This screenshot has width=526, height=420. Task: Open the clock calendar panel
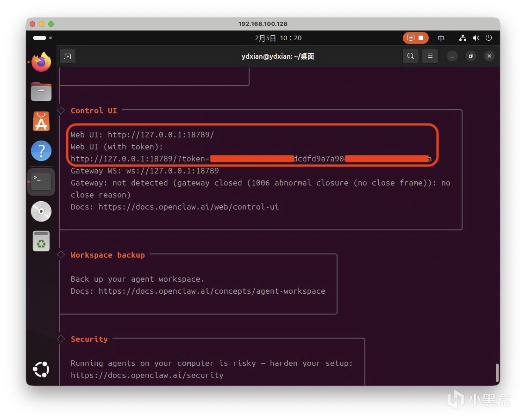click(x=278, y=38)
